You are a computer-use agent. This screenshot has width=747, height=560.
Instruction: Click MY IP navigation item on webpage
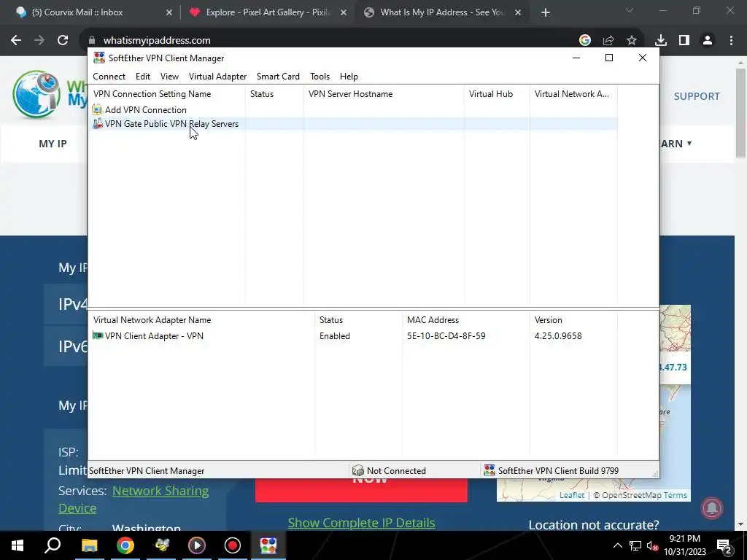(53, 144)
